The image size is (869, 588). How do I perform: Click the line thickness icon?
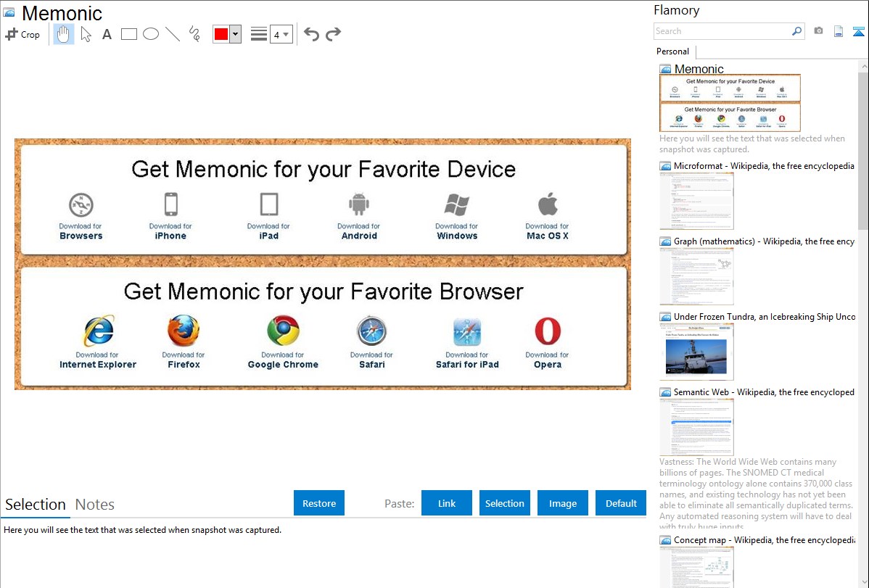tap(259, 34)
